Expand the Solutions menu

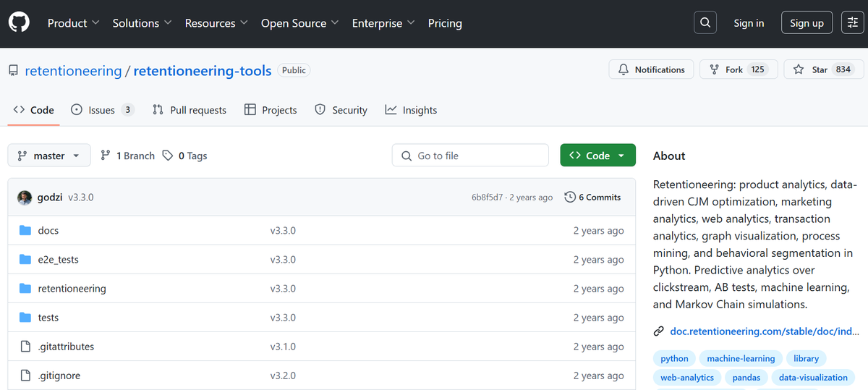142,23
